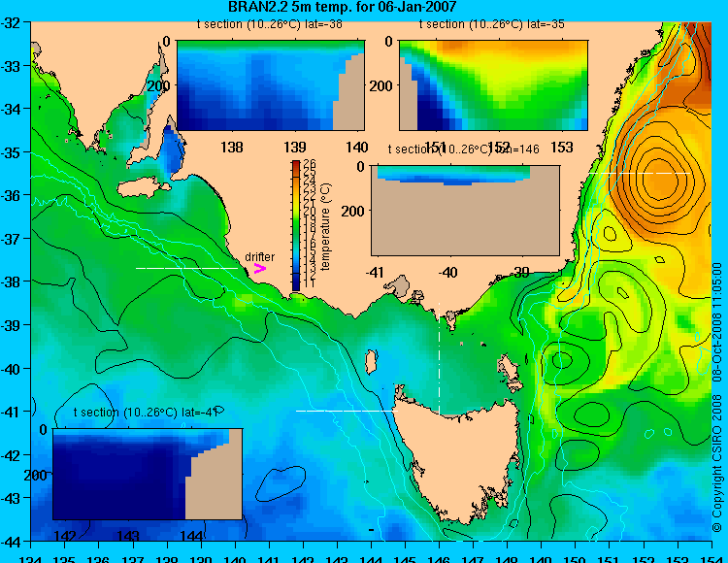Select the t section lon=146 heading
Viewport: 728px width, 563px height.
click(x=463, y=149)
